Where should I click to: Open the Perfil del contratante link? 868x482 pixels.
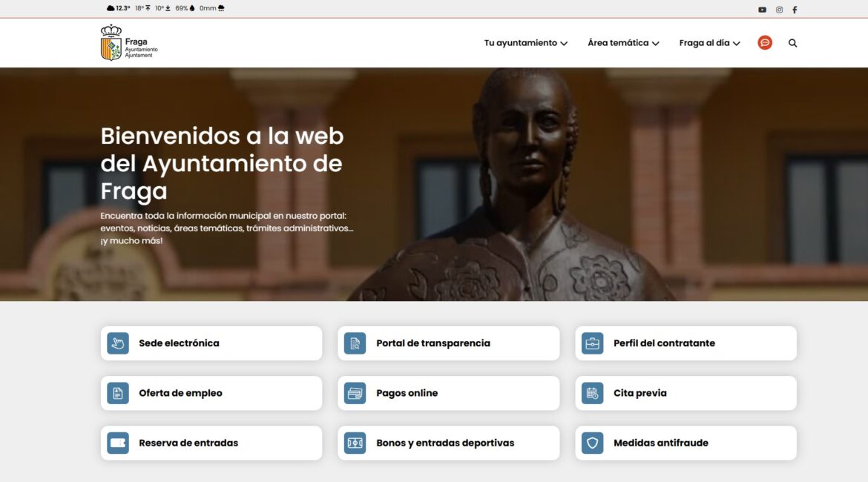click(663, 343)
